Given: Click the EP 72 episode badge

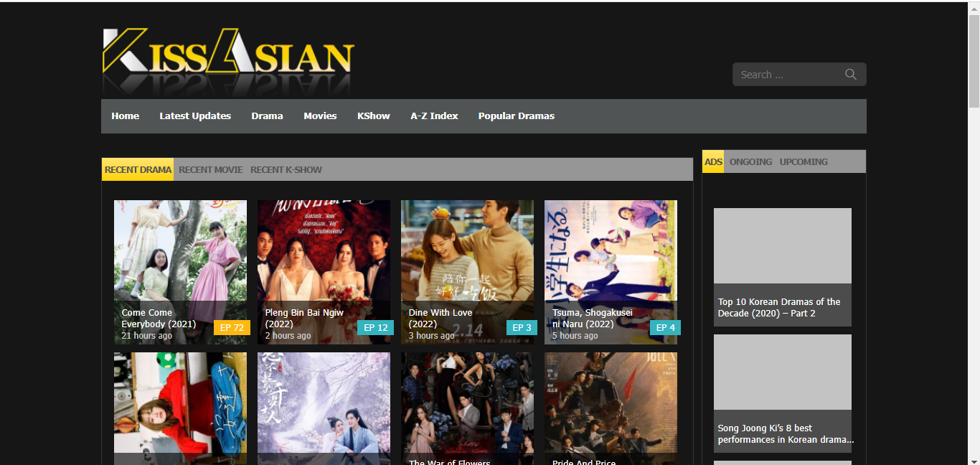Looking at the screenshot, I should (x=232, y=327).
